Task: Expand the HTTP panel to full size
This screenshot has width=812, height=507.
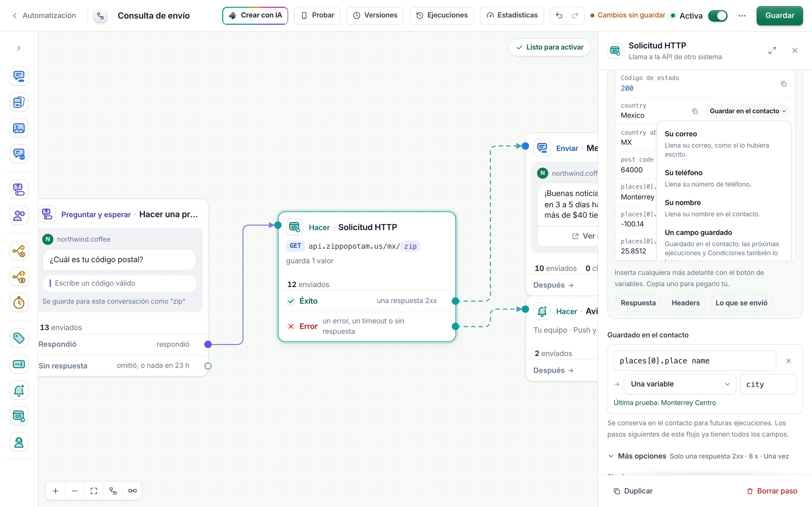Action: coord(772,51)
